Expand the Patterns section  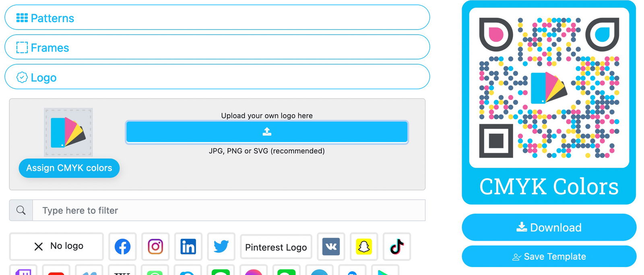pyautogui.click(x=217, y=18)
